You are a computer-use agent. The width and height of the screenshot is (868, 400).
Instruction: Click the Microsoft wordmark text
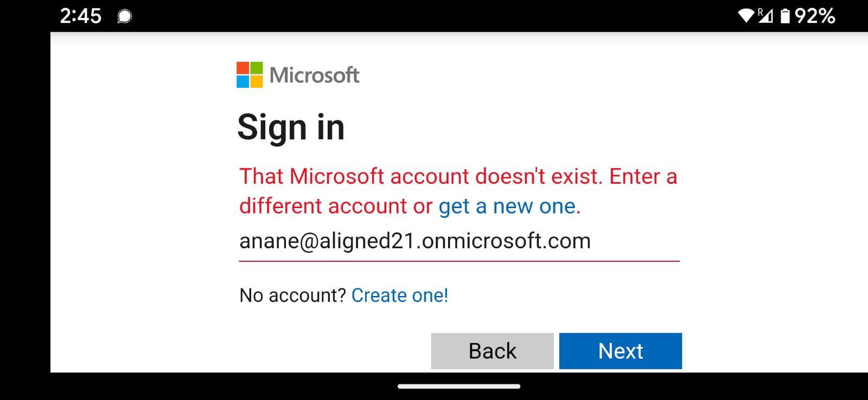315,75
